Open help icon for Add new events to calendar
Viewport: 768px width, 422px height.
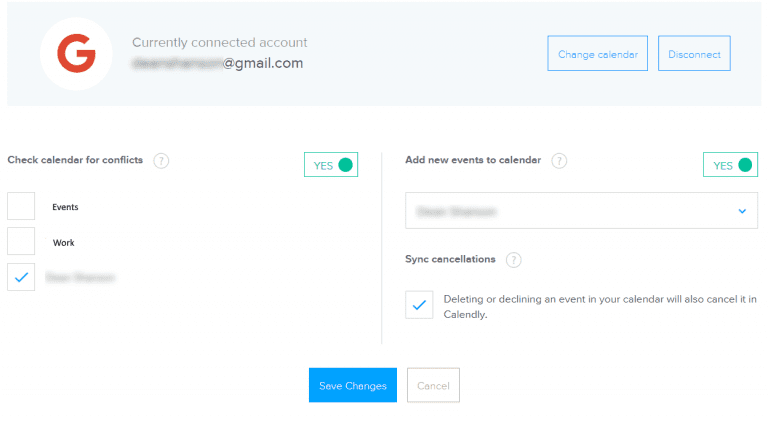(x=559, y=161)
